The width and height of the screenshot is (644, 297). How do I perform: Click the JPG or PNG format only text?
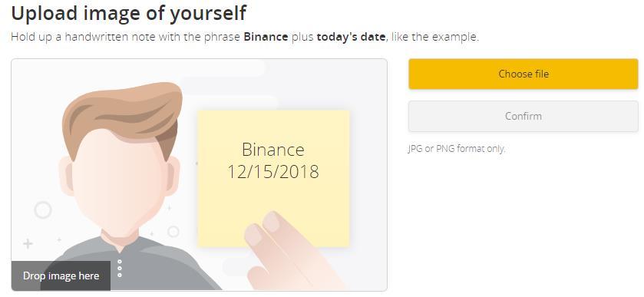click(456, 149)
